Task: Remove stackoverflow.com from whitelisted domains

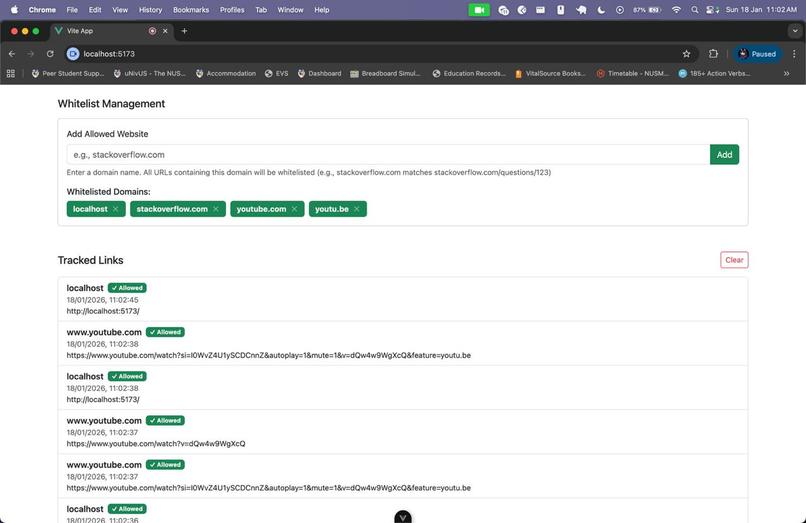Action: click(x=216, y=209)
